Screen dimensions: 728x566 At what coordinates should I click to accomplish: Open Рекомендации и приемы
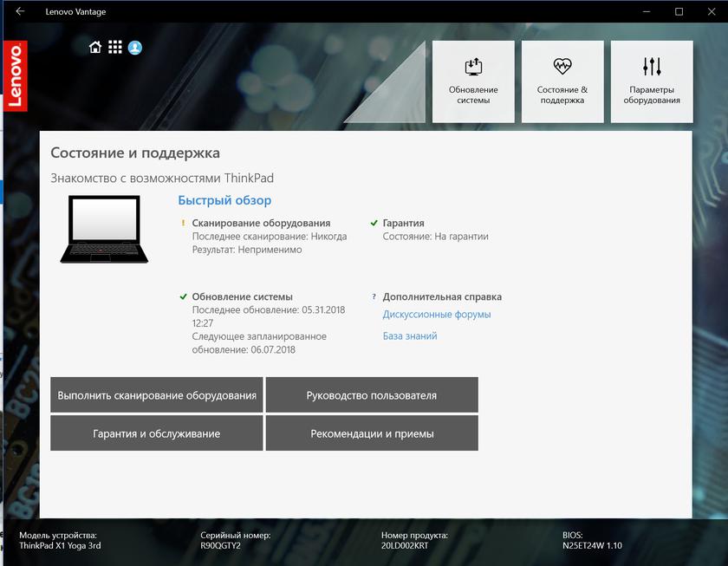pyautogui.click(x=372, y=433)
